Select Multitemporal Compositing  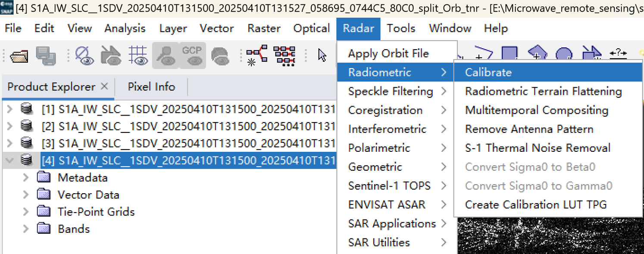coord(548,110)
